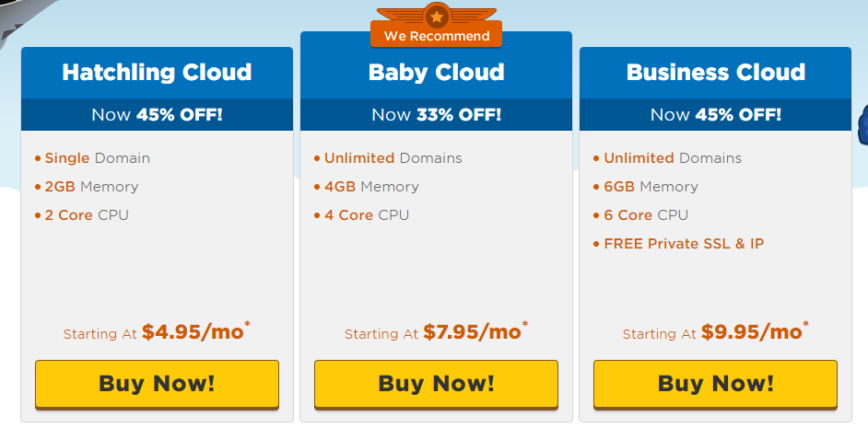Click the Now 33% OFF banner
Image resolution: width=868 pixels, height=428 pixels.
[436, 114]
